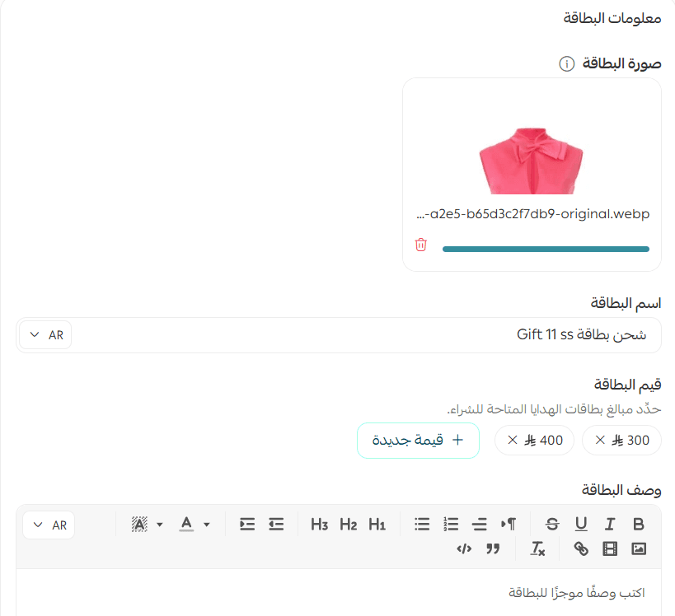This screenshot has height=616, width=675.
Task: Insert an image into the description
Action: pos(639,548)
